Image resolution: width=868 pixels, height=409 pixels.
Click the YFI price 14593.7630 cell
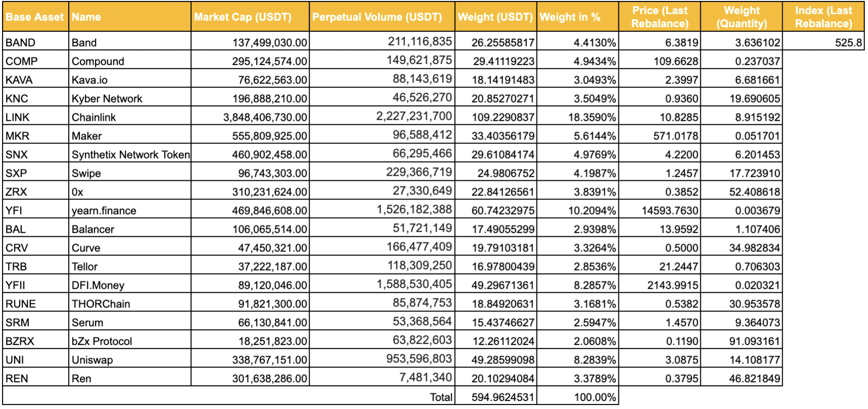(x=660, y=210)
